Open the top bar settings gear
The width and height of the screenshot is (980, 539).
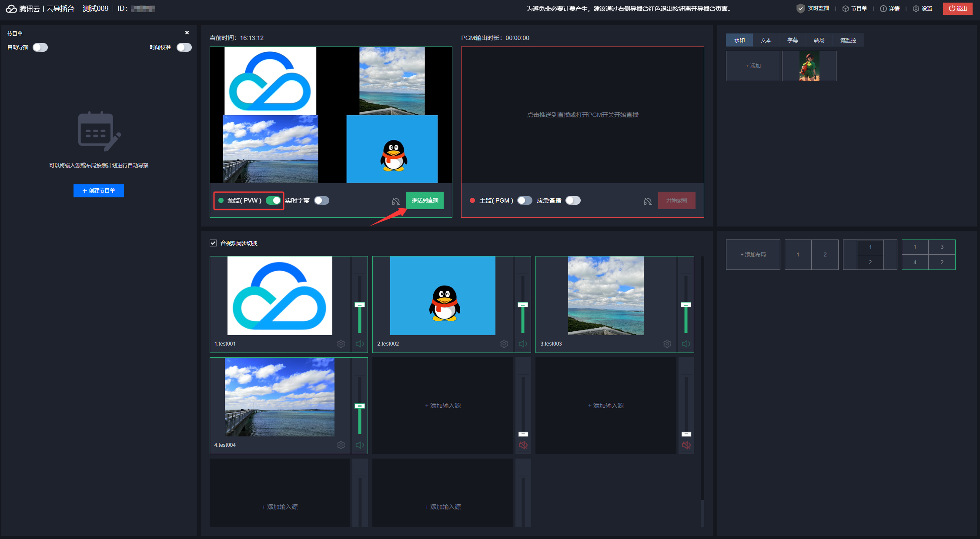(x=916, y=9)
